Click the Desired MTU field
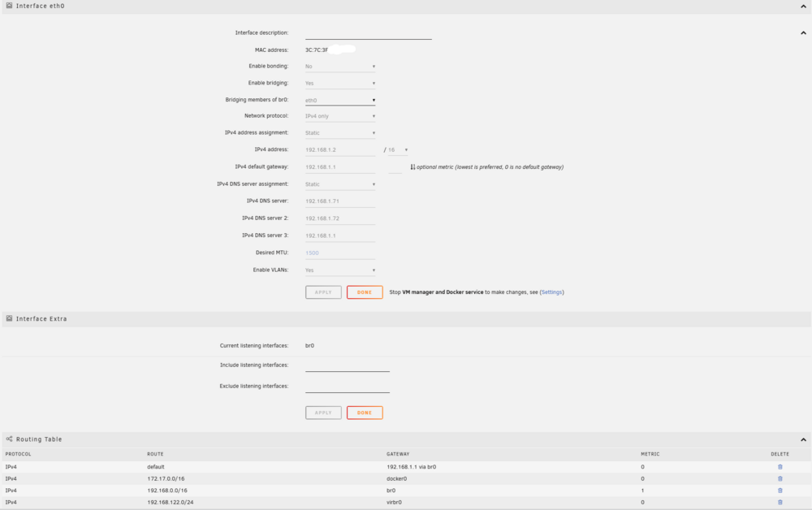Image resolution: width=812 pixels, height=510 pixels. (340, 253)
